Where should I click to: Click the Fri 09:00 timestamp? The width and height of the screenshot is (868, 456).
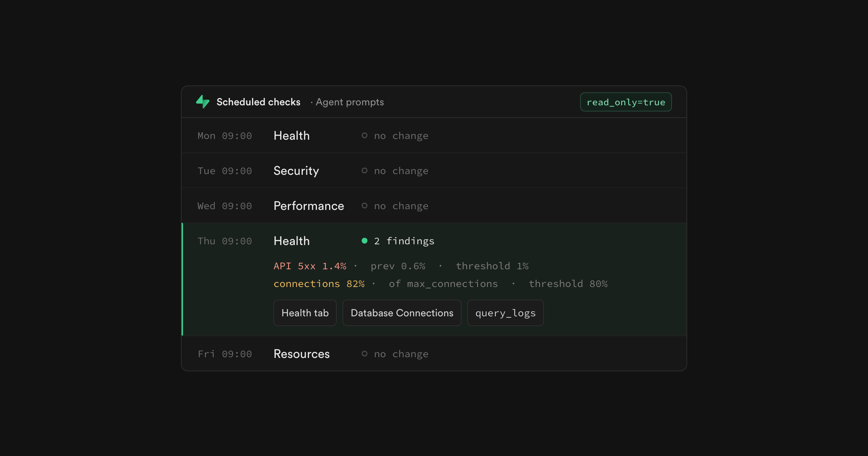click(x=225, y=354)
